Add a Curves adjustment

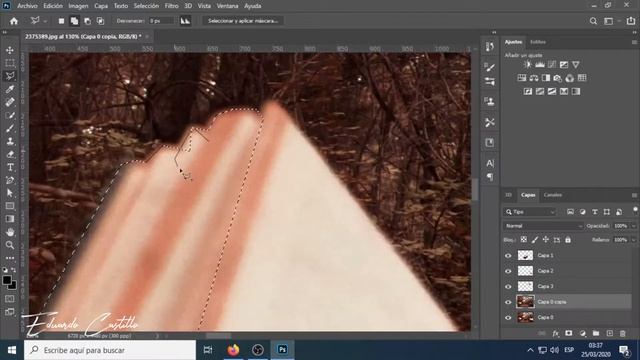[552, 64]
